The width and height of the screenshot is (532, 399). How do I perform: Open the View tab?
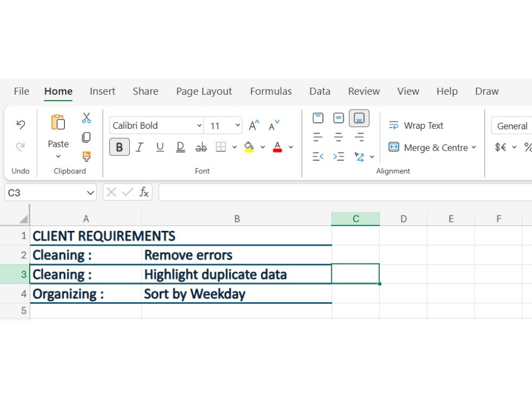[x=408, y=92]
